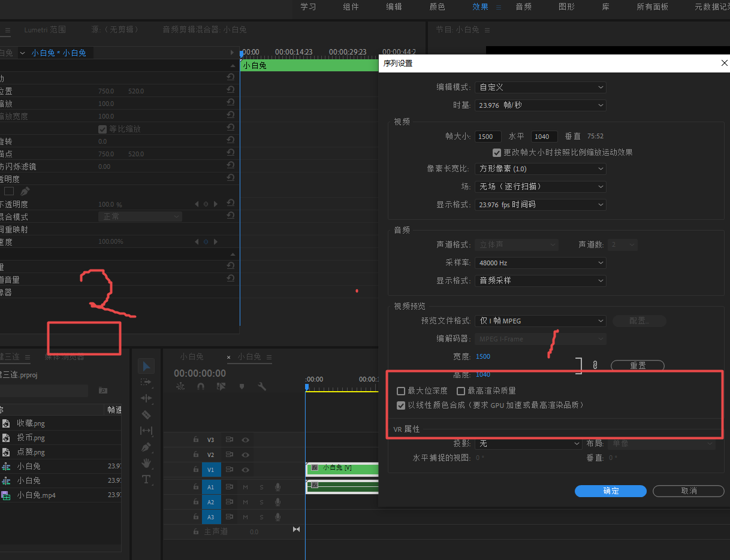Mute audio track A1 with M
730x560 pixels.
tap(245, 487)
